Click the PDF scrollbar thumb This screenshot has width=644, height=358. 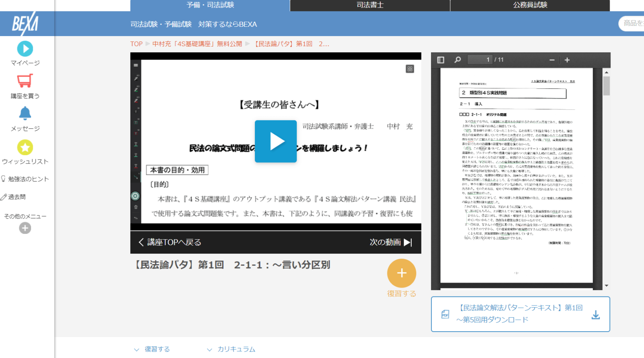point(606,86)
